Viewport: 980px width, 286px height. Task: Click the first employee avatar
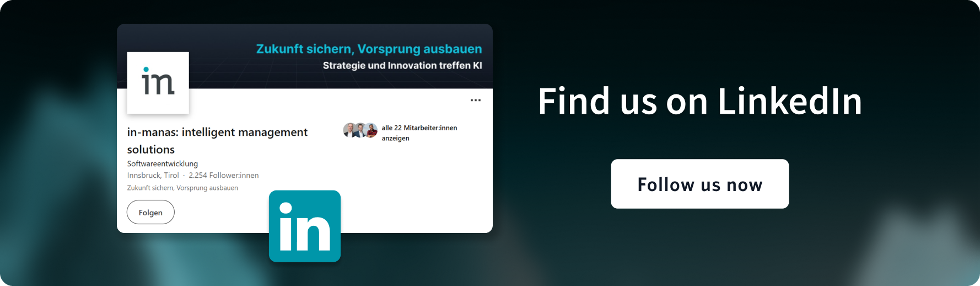pos(349,130)
